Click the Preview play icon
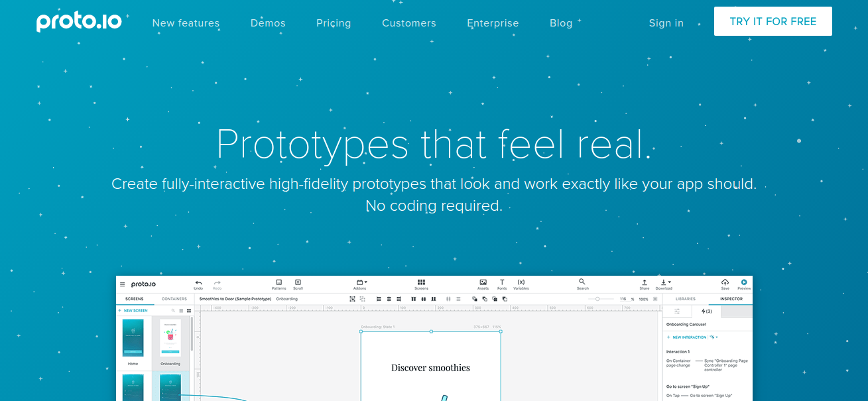Screen dimensions: 868x401 744,282
